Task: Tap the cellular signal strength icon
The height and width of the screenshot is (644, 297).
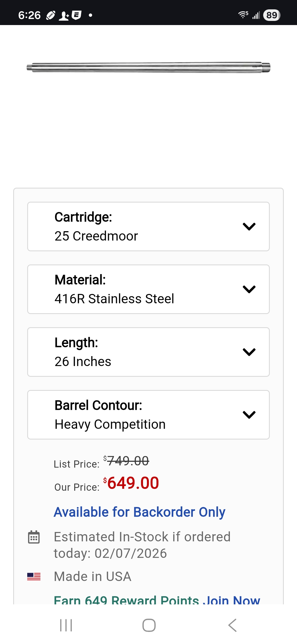Action: pyautogui.click(x=256, y=15)
